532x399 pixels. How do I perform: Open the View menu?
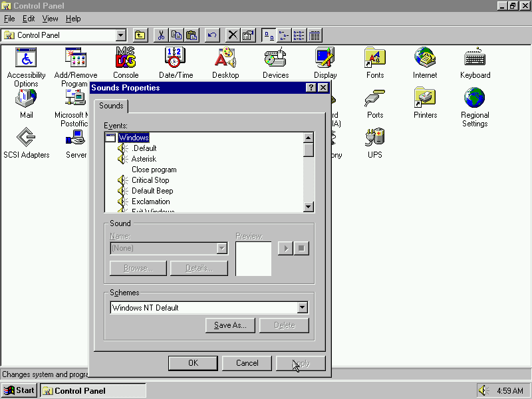point(50,19)
